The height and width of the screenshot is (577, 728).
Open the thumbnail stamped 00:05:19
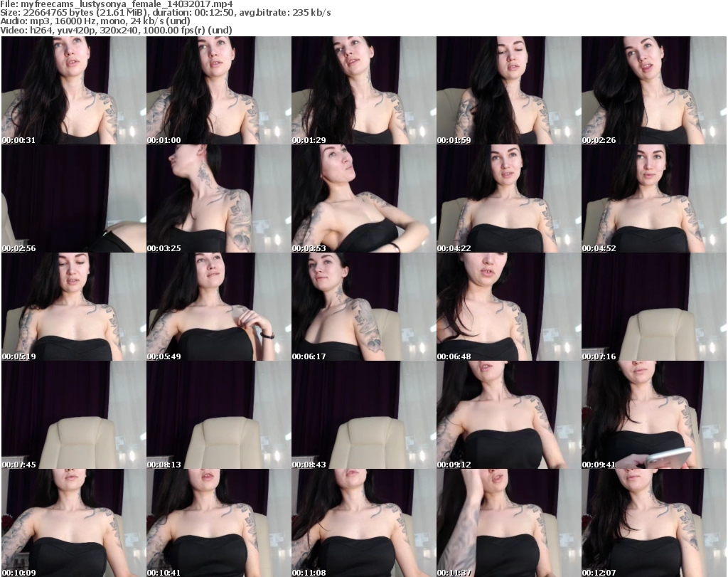click(73, 307)
